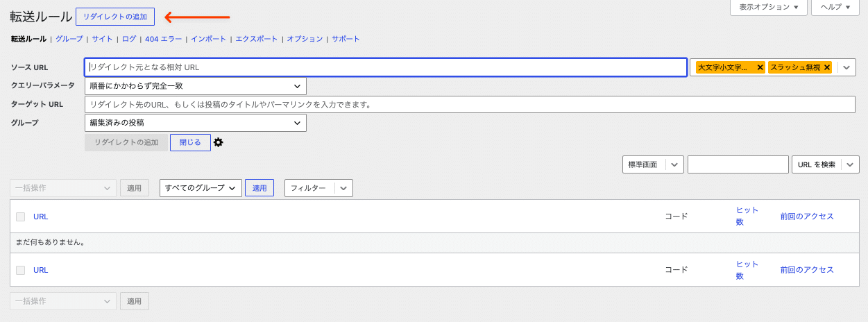Tick the select-all checkbox in table header
868x322 pixels.
pyautogui.click(x=21, y=217)
